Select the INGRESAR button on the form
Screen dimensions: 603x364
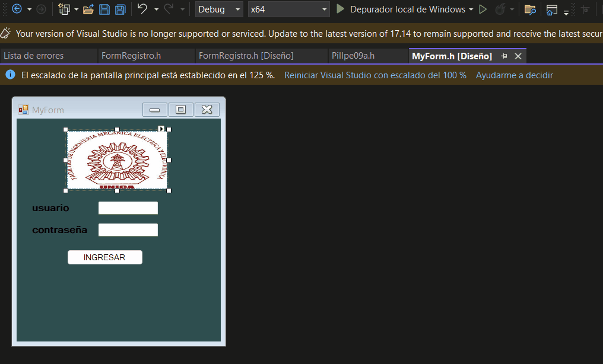point(105,257)
